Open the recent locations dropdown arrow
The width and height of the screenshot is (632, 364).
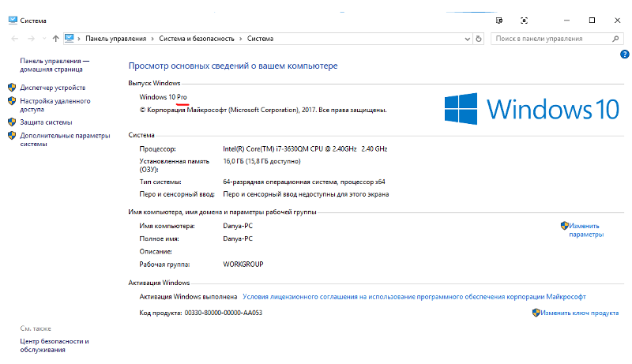click(44, 39)
